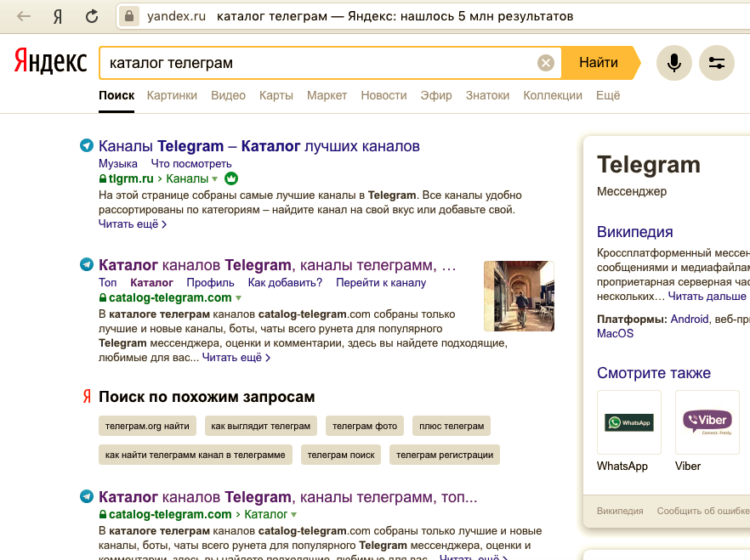Viewport: 750px width, 560px height.
Task: Open the Википедия heading link in Telegram card
Action: point(634,232)
